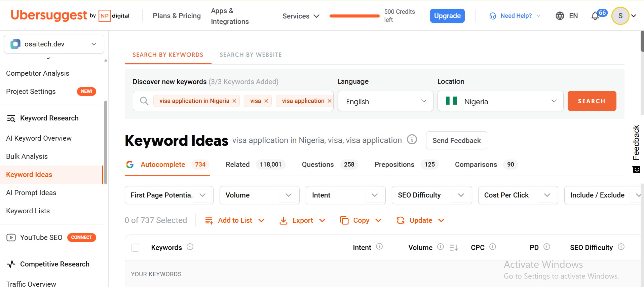Screen dimensions: 644x287
Task: Click the Add to List icon
Action: (x=209, y=220)
